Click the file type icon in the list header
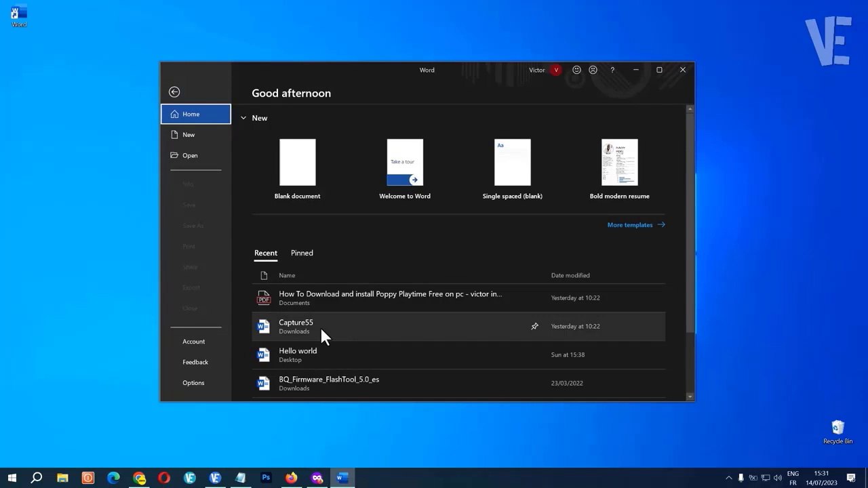 tap(264, 275)
